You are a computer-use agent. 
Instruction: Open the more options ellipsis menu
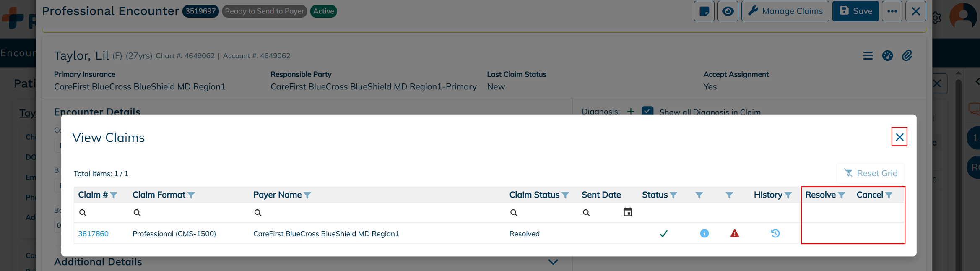click(892, 11)
